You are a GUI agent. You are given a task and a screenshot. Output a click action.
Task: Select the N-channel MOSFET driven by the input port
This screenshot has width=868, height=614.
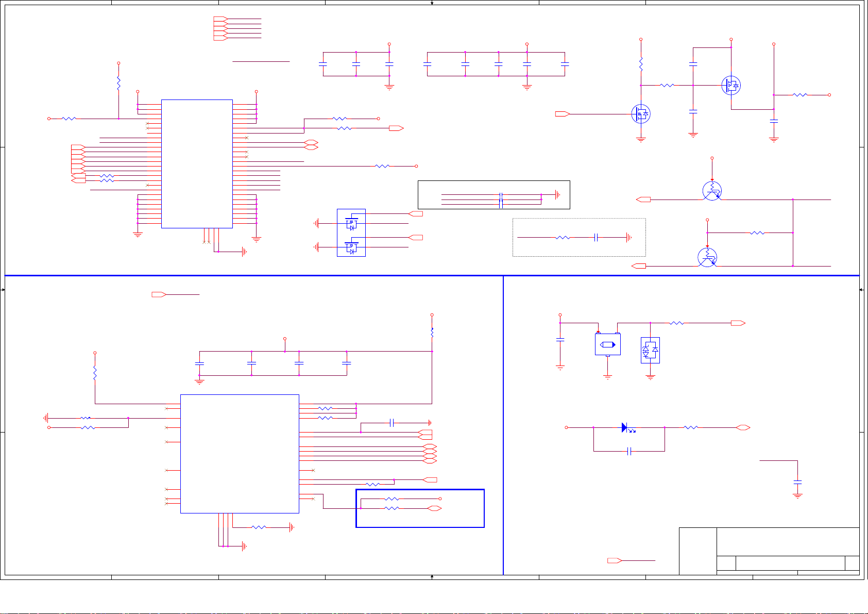(x=641, y=114)
